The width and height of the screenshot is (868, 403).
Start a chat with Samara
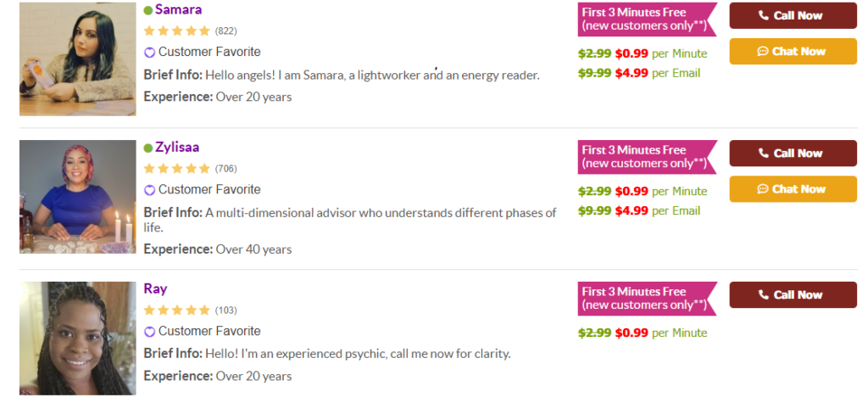tap(793, 51)
